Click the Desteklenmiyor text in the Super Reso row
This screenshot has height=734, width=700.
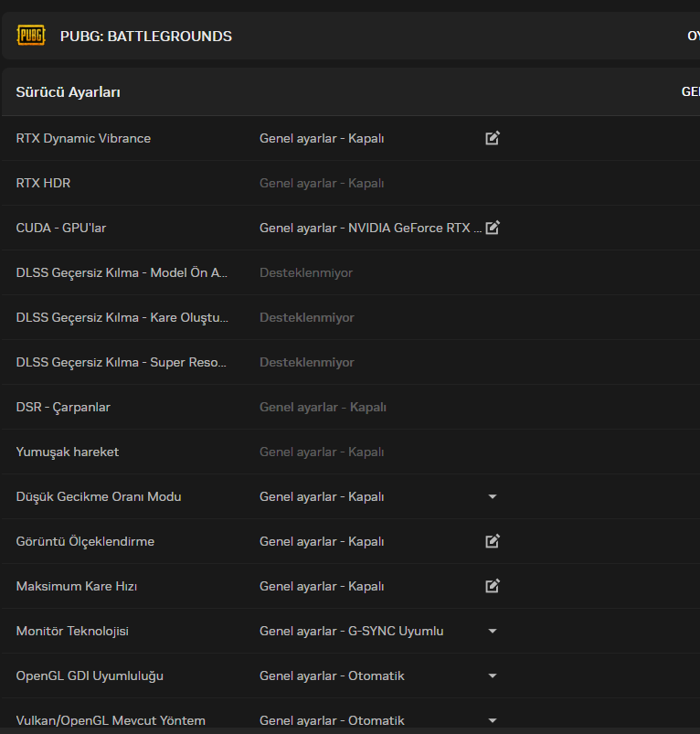(x=307, y=362)
